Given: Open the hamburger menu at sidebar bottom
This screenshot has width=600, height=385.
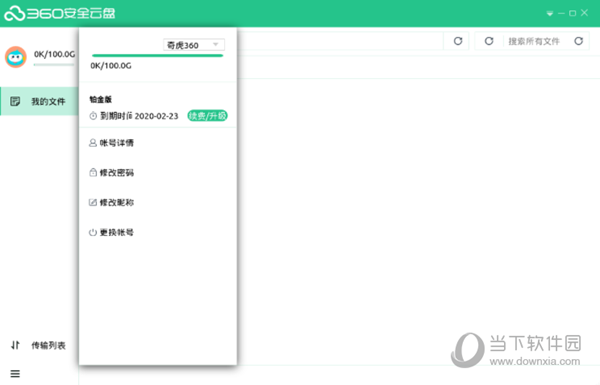Looking at the screenshot, I should click(x=15, y=374).
